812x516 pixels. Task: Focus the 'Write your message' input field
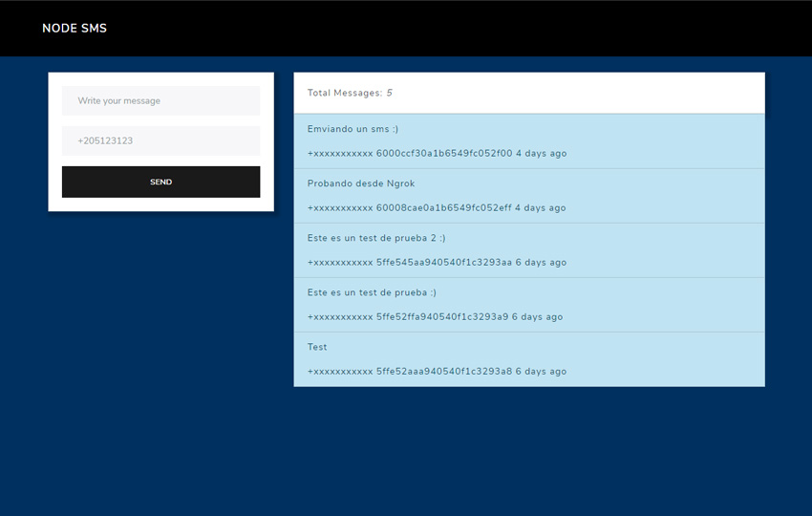click(160, 100)
